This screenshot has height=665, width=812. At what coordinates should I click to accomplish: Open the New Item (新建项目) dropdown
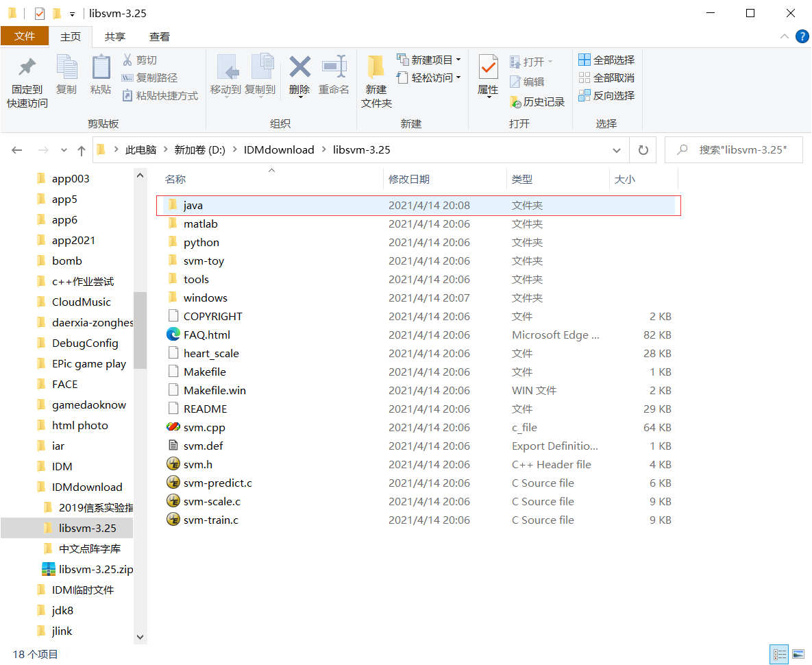[458, 60]
